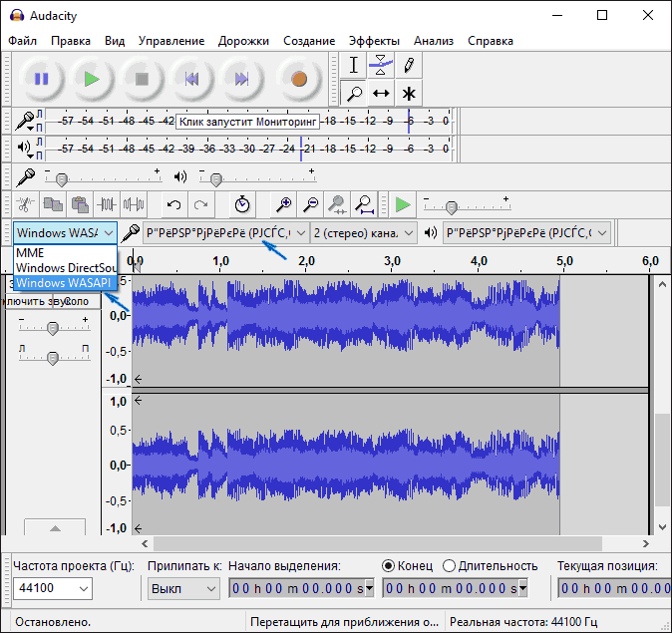The height and width of the screenshot is (633, 672).
Task: Click the Stop playback button
Action: pos(142,78)
